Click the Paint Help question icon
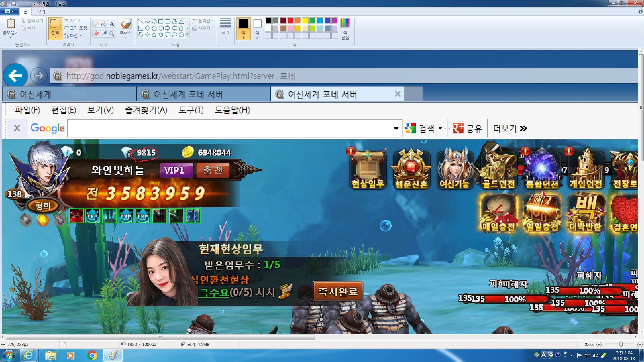 tap(640, 11)
